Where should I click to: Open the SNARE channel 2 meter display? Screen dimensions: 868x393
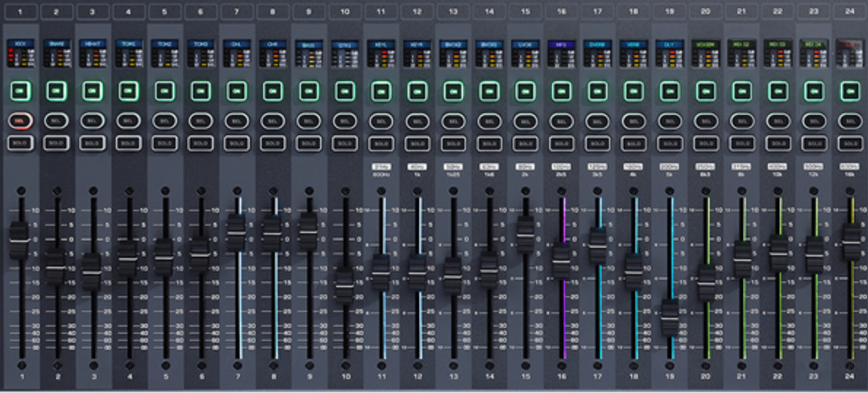point(56,53)
